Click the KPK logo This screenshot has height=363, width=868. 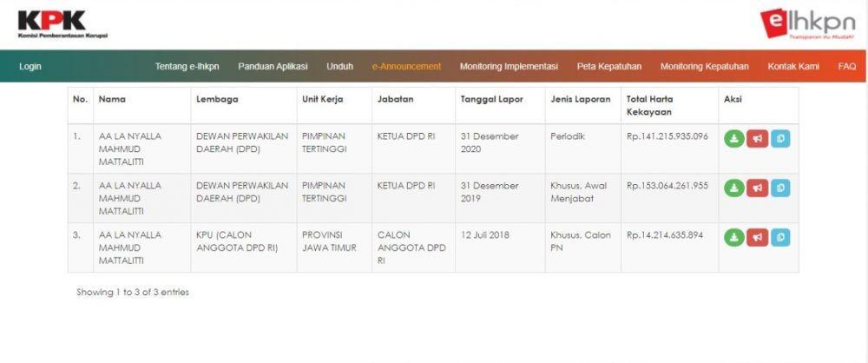[62, 23]
